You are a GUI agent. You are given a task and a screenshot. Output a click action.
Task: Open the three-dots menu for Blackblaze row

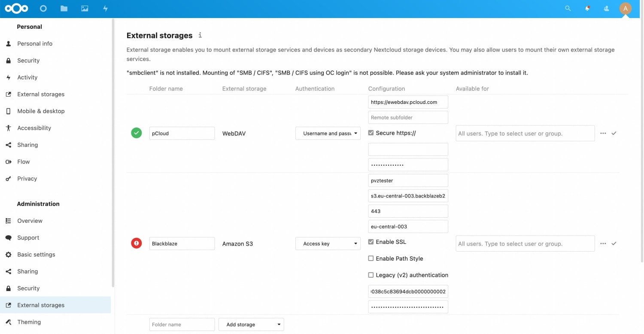click(603, 243)
